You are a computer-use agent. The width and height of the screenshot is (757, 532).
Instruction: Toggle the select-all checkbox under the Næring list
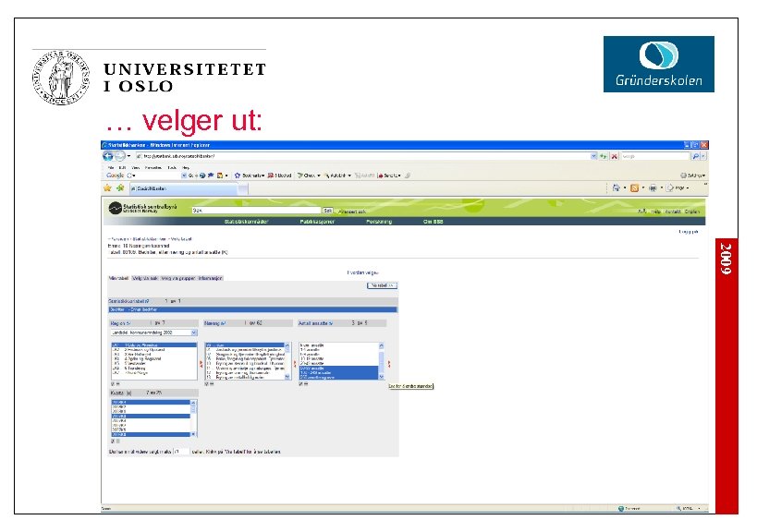click(x=207, y=382)
